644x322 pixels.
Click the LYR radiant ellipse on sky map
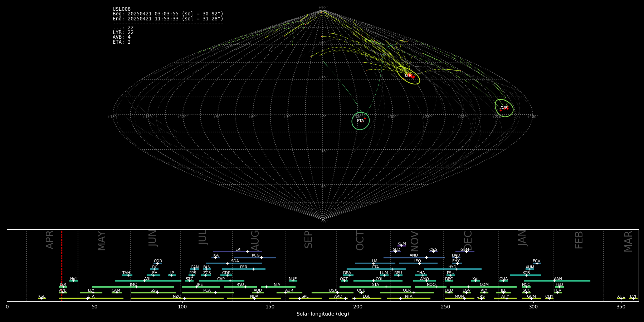point(408,75)
